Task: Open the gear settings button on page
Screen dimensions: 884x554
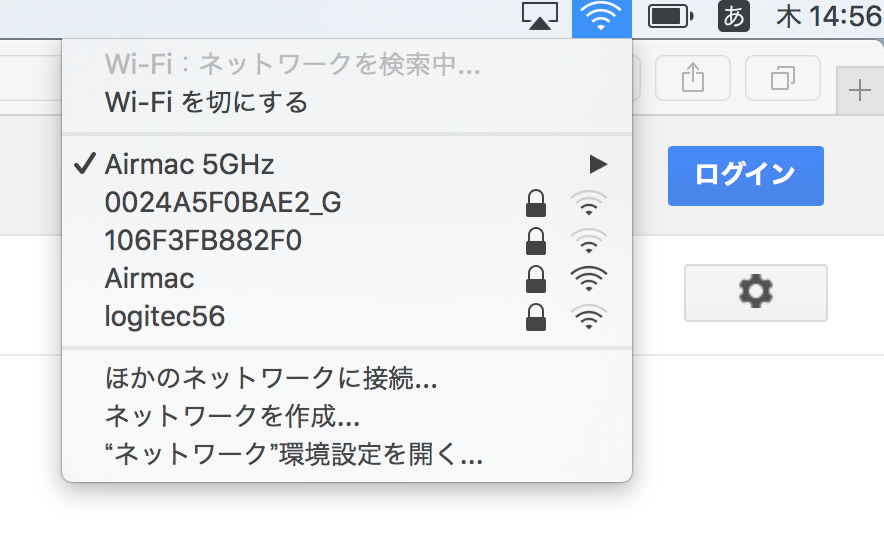Action: click(x=755, y=292)
